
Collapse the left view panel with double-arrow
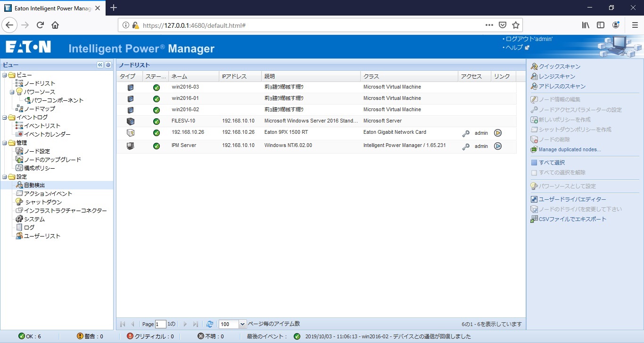pyautogui.click(x=100, y=65)
